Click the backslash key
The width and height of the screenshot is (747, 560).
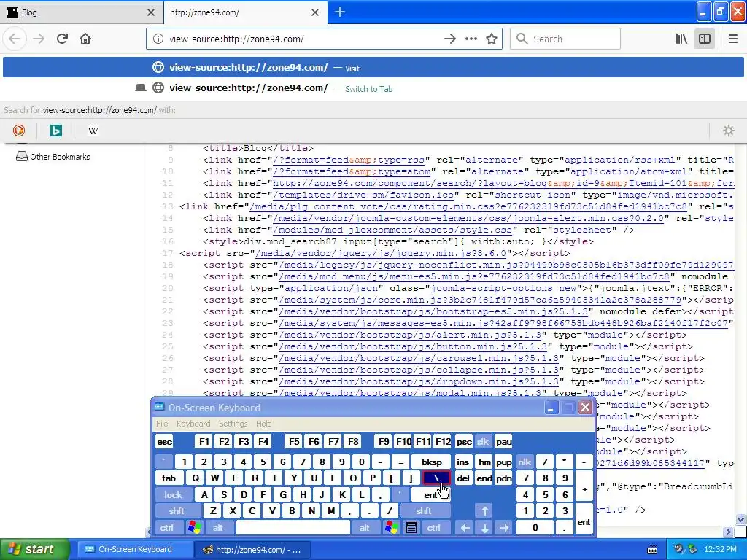[436, 478]
